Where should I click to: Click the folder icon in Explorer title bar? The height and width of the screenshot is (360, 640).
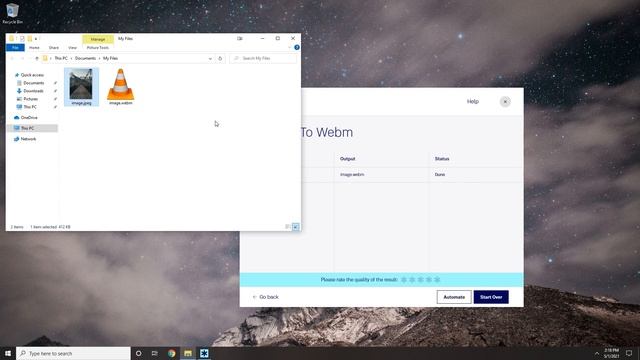coord(11,38)
